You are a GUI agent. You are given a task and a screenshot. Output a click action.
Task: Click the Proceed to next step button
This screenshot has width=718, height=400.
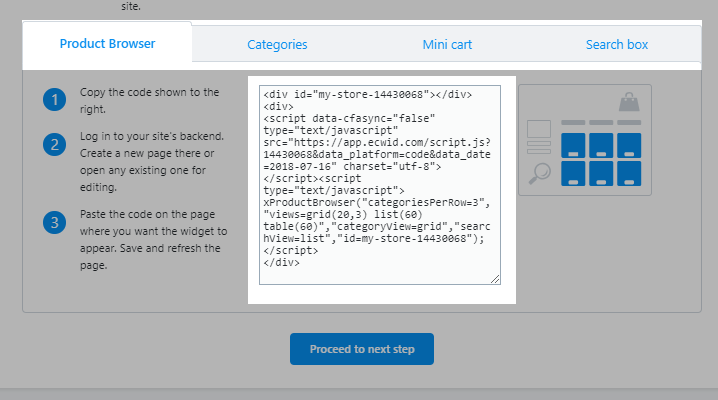362,349
